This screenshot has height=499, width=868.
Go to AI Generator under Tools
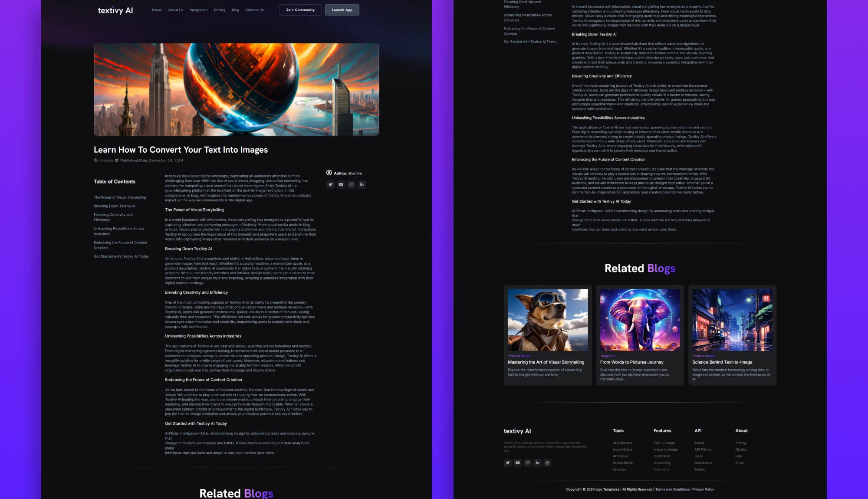point(622,443)
